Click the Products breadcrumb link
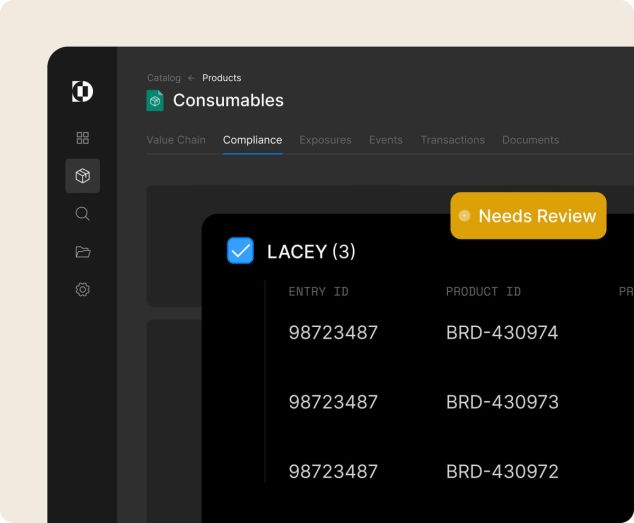The height and width of the screenshot is (523, 634). [x=222, y=78]
